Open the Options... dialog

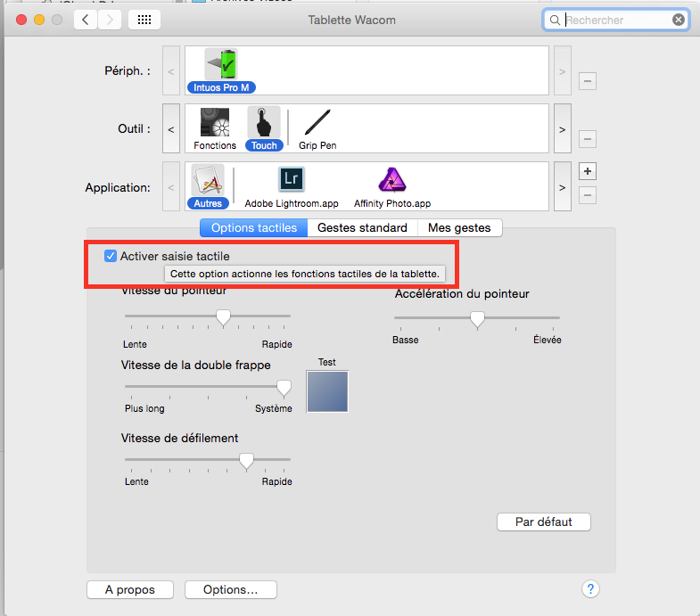(x=231, y=589)
